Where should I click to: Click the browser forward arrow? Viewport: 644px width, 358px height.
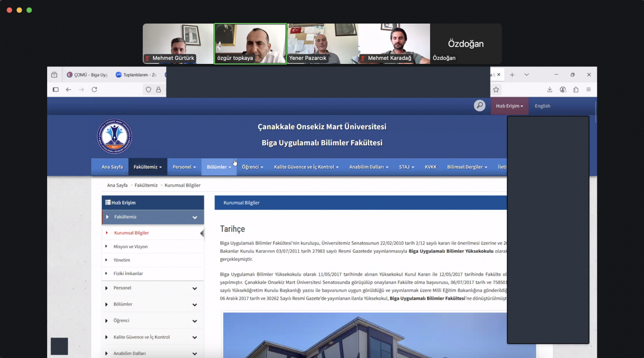coord(81,89)
